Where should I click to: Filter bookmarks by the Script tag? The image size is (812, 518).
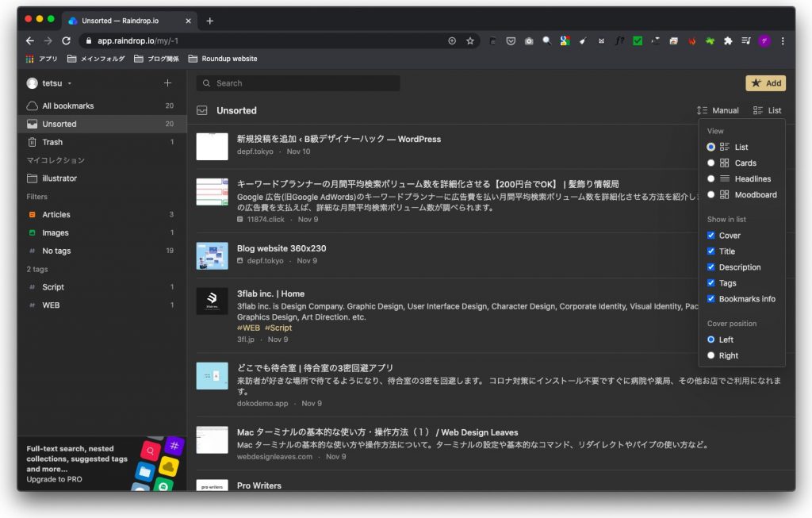101,287
